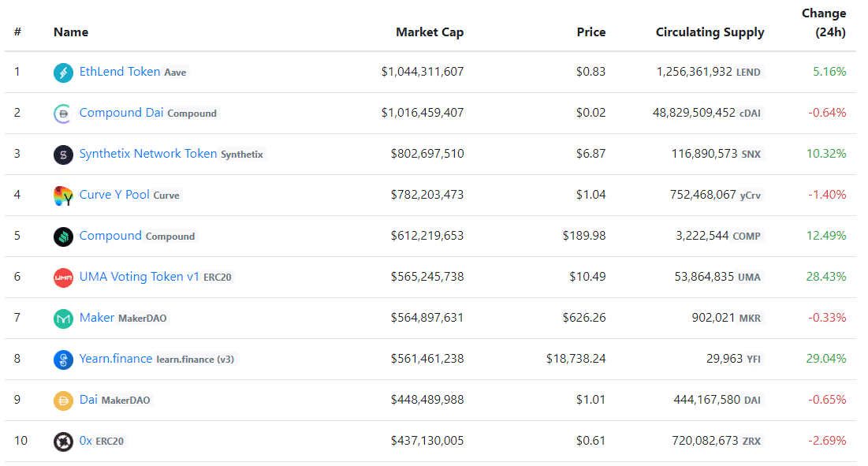Click the Synthetix Network Token logo icon
Screen dimensions: 868x466
click(63, 155)
